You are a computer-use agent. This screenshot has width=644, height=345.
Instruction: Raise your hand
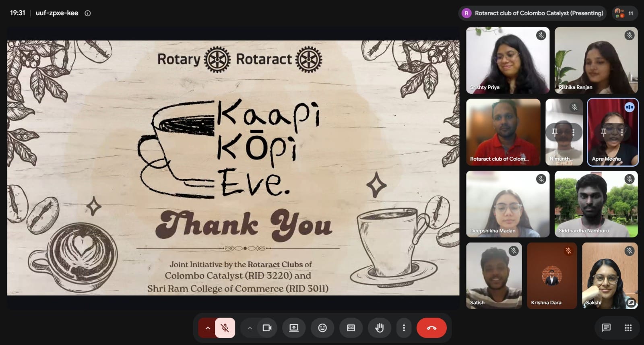[379, 328]
